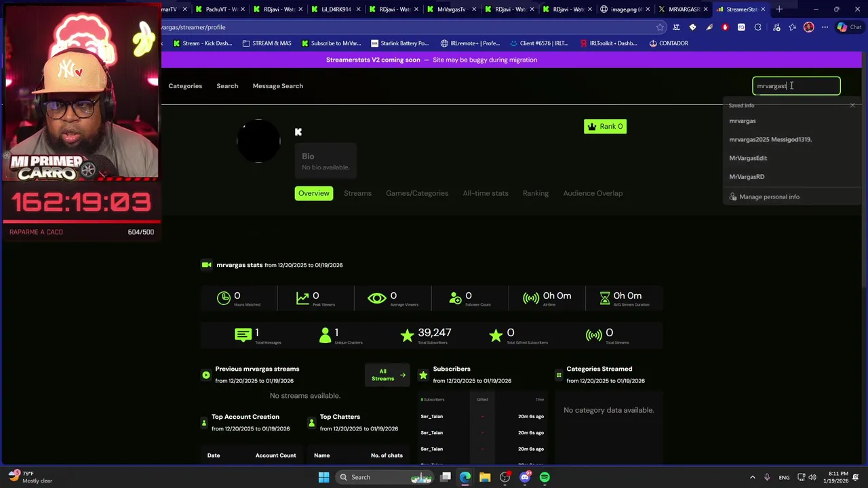
Task: Open the Search nav item
Action: pyautogui.click(x=227, y=86)
